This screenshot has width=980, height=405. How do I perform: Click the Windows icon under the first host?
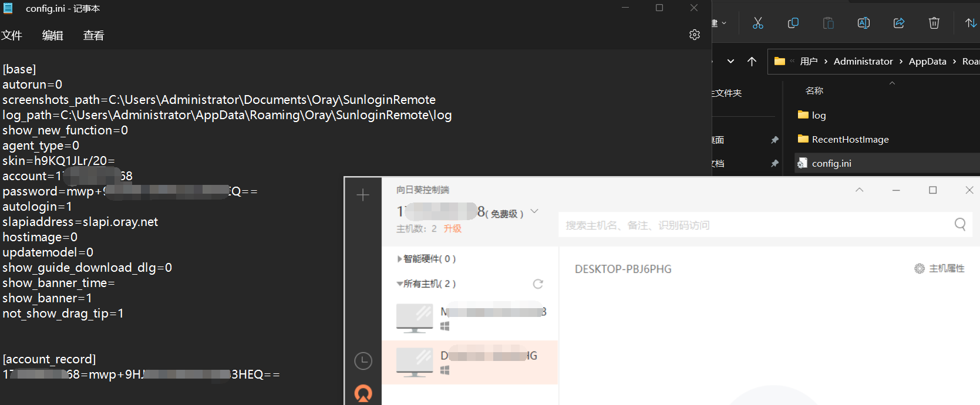445,326
